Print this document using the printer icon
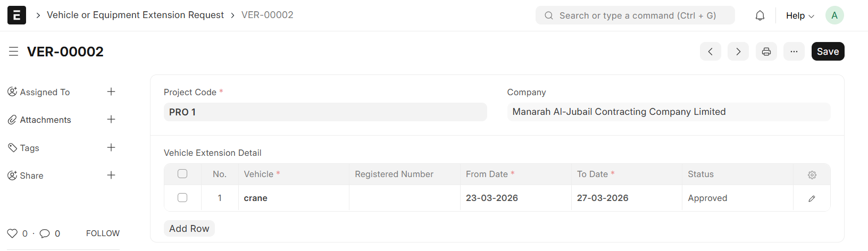The height and width of the screenshot is (251, 868). click(x=766, y=52)
